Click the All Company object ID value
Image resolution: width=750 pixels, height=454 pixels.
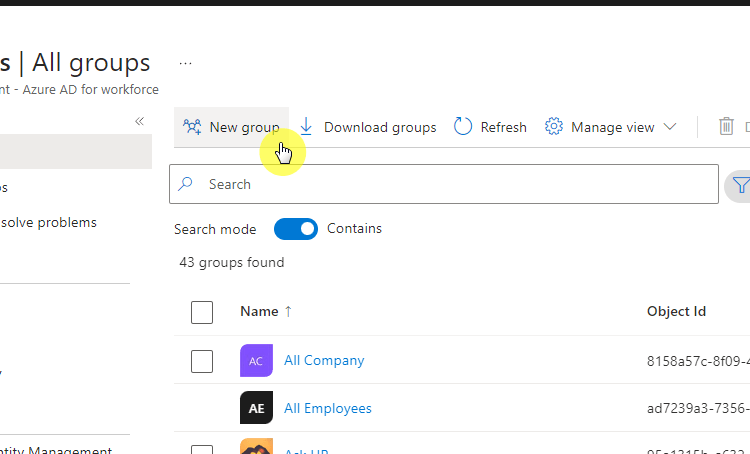[698, 361]
